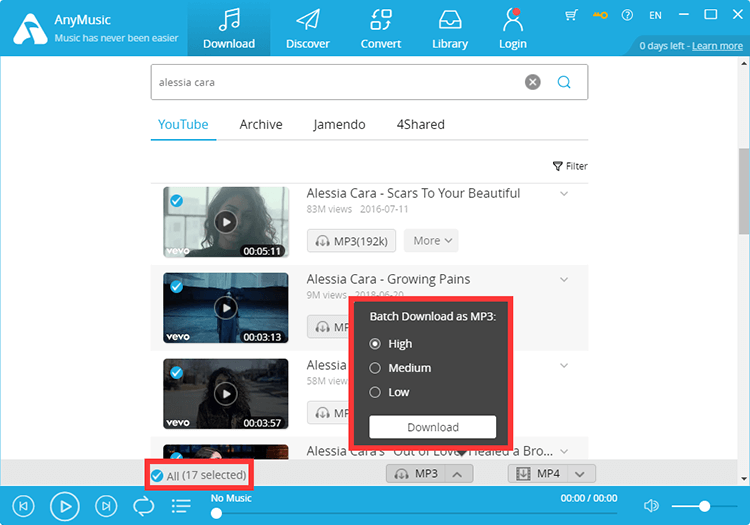Image resolution: width=750 pixels, height=525 pixels.
Task: Select High quality radio button
Action: (375, 344)
